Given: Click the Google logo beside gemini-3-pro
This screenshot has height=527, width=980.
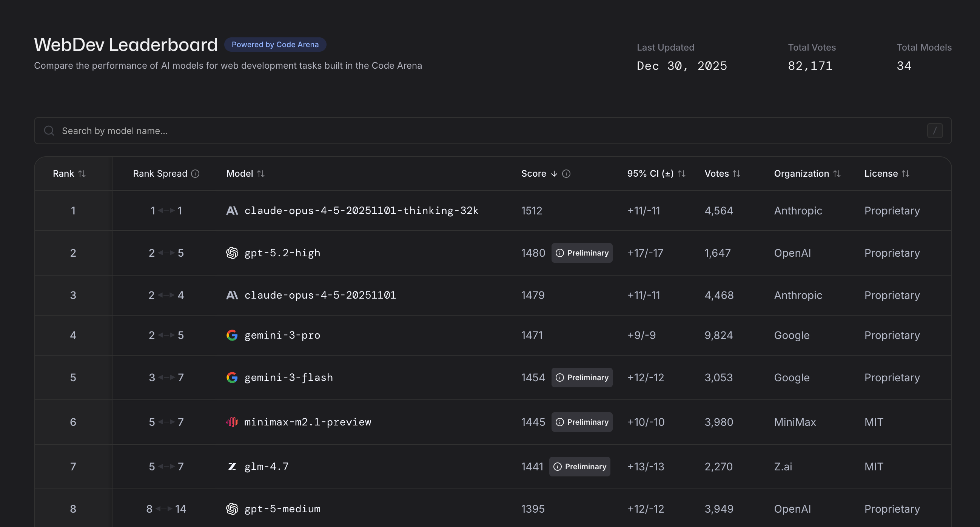Looking at the screenshot, I should pos(232,335).
